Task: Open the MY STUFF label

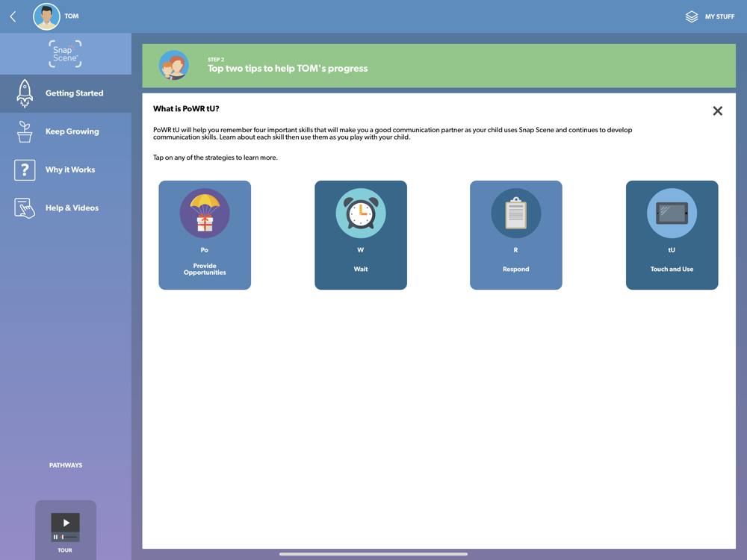Action: tap(719, 16)
